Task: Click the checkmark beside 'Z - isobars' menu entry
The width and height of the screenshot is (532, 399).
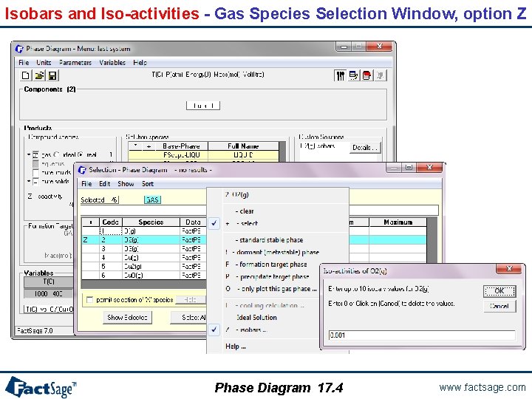Action: [x=214, y=330]
